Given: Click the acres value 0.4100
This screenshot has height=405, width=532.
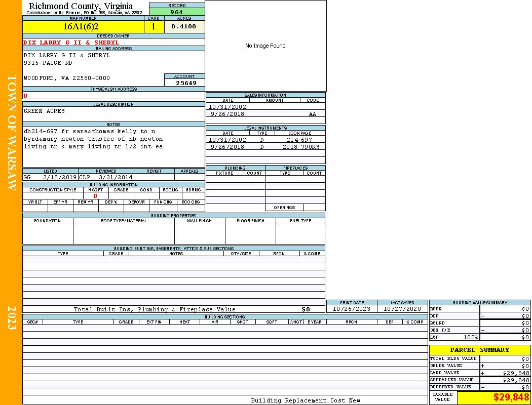Looking at the screenshot, I should 184,27.
